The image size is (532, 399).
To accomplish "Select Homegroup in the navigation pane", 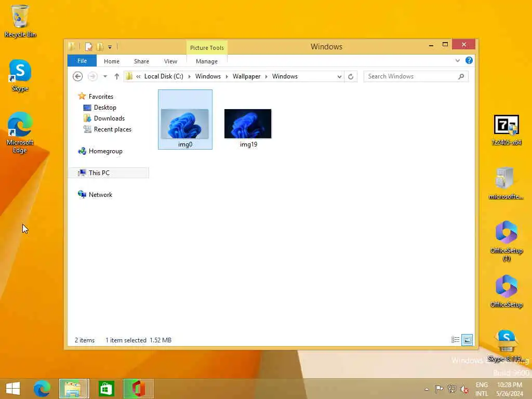I will [105, 151].
